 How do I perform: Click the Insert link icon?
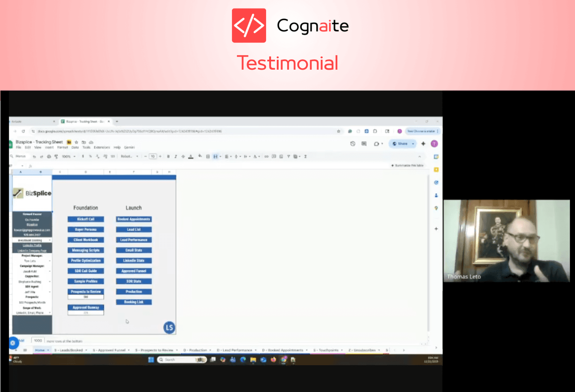(x=266, y=157)
